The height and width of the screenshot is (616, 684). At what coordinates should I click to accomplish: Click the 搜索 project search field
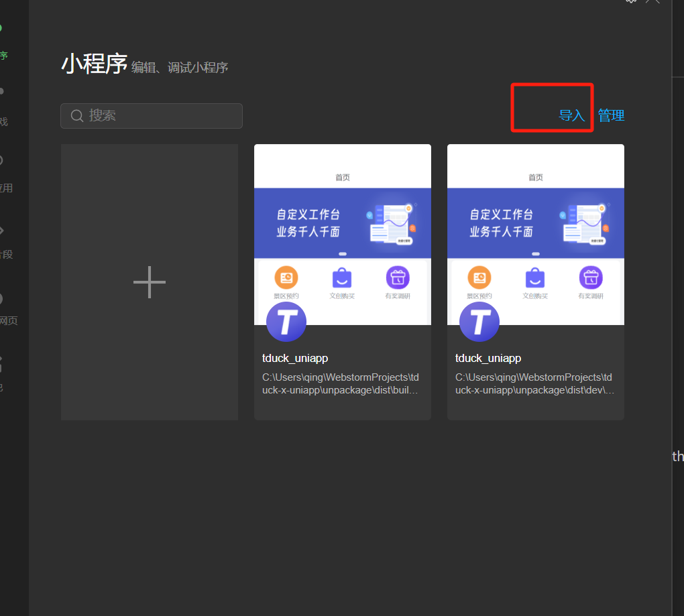[x=152, y=116]
